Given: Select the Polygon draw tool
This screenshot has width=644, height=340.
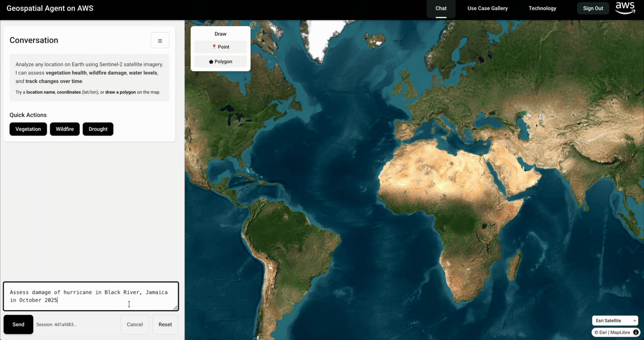Looking at the screenshot, I should click(x=220, y=61).
